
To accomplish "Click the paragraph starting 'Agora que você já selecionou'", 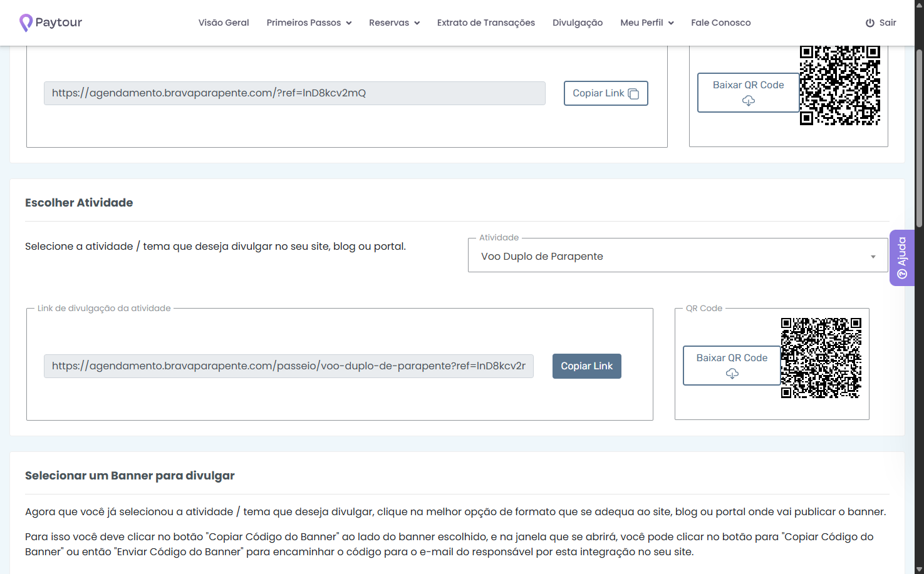I will click(x=455, y=512).
